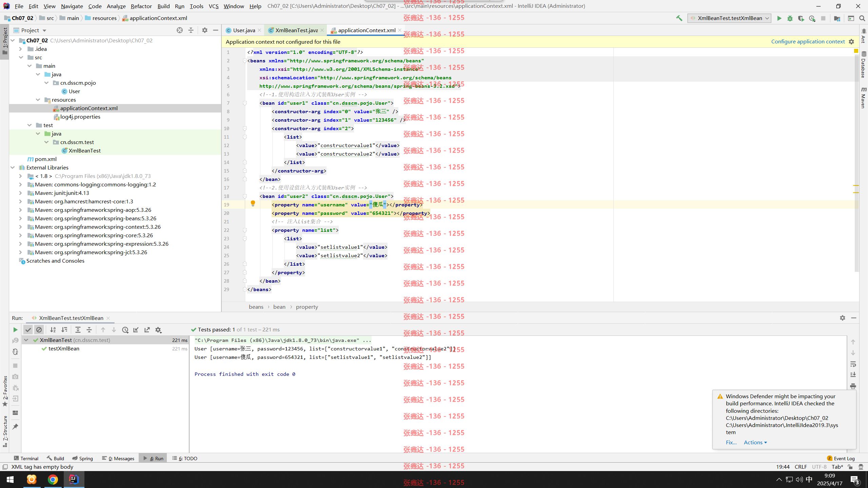Switch to the User.java editor tab
The image size is (868, 488).
tap(244, 30)
